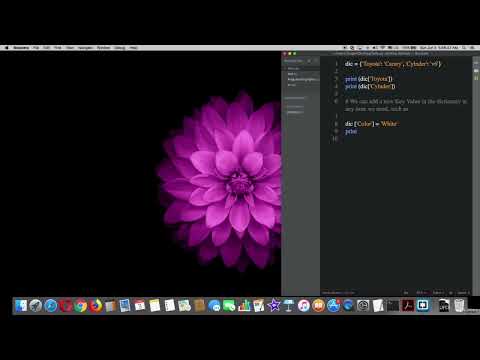Open the Navigate menu
Screen dimensions: 480x360
click(85, 48)
